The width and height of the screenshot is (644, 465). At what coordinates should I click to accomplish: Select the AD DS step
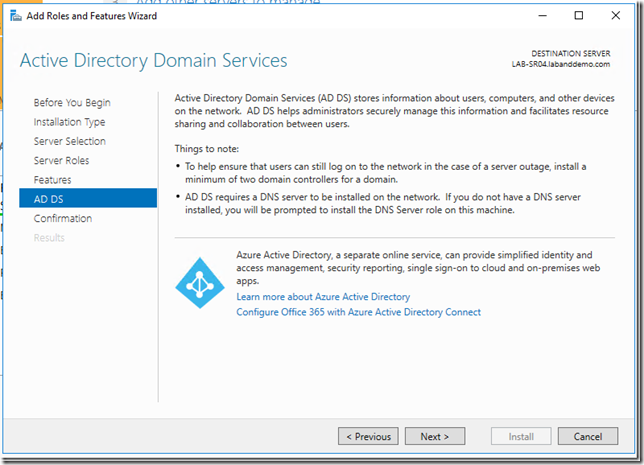[x=88, y=199]
